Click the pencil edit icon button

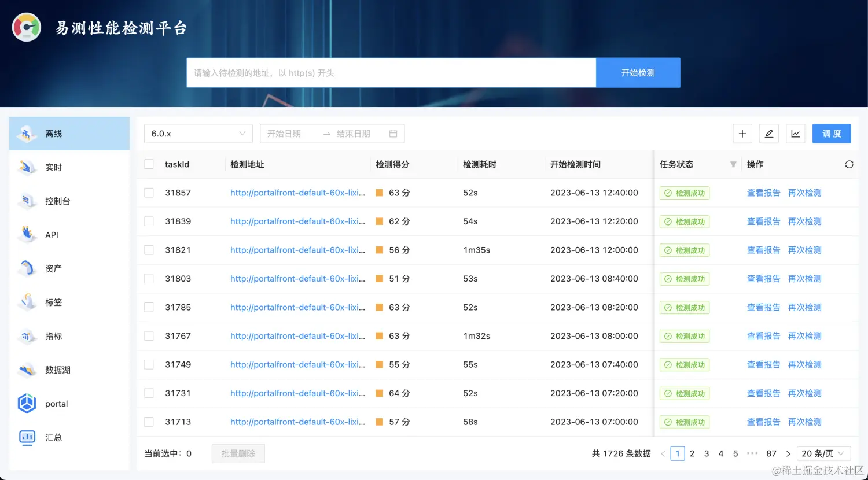[x=769, y=134]
